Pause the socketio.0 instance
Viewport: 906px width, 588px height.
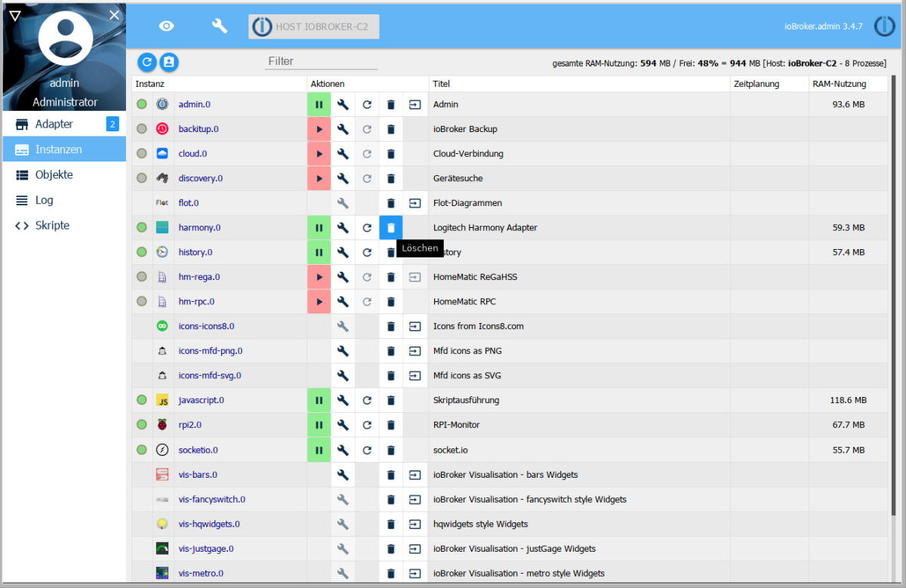(x=319, y=450)
